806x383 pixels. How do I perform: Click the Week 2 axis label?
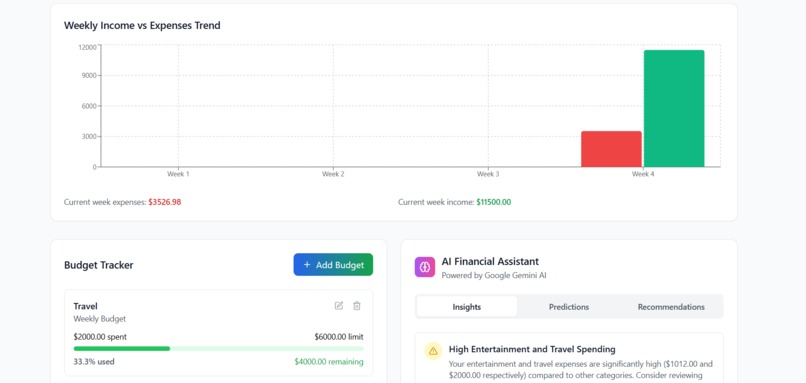click(x=333, y=174)
